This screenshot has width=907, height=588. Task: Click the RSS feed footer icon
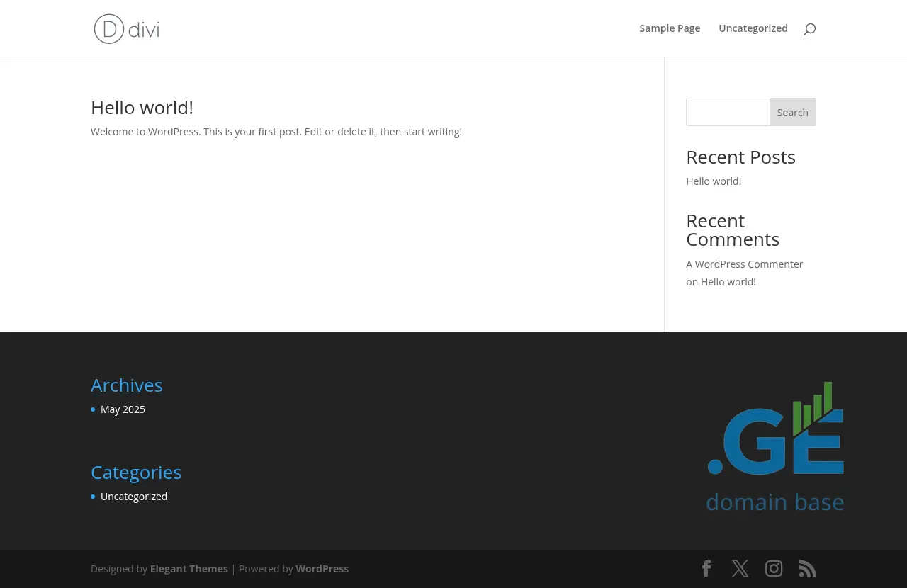pyautogui.click(x=808, y=569)
